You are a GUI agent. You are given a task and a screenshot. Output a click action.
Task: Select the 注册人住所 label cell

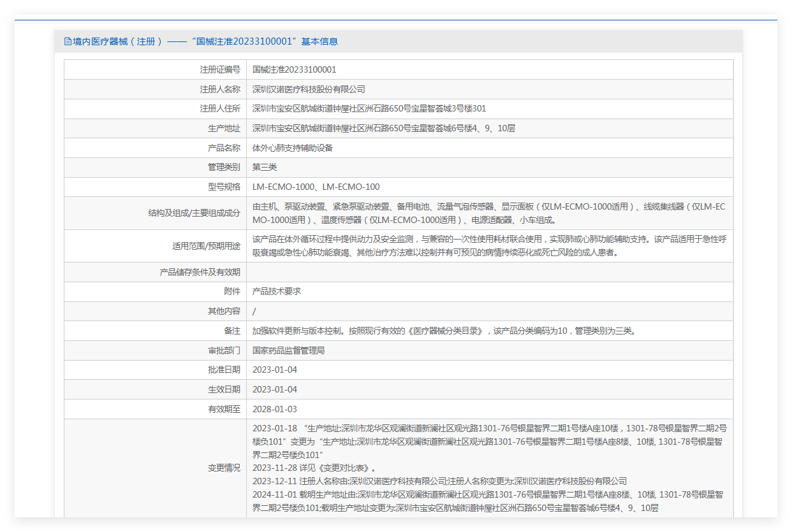click(x=155, y=109)
